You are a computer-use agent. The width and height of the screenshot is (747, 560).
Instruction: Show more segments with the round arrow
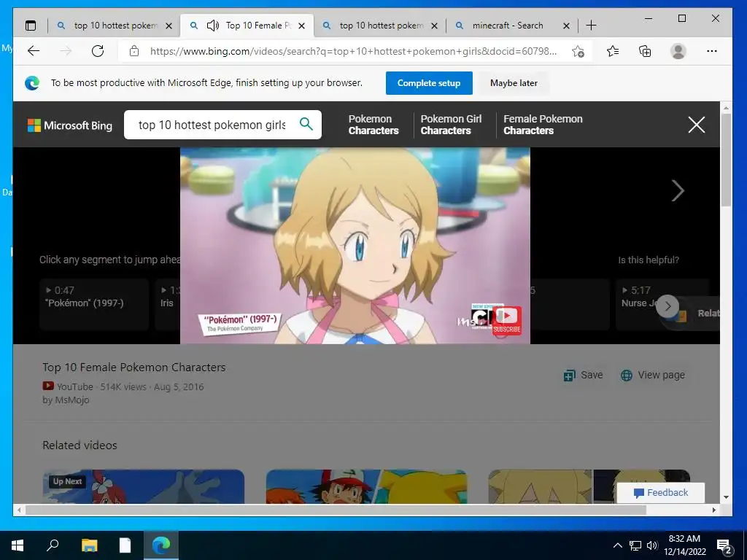[x=667, y=306]
